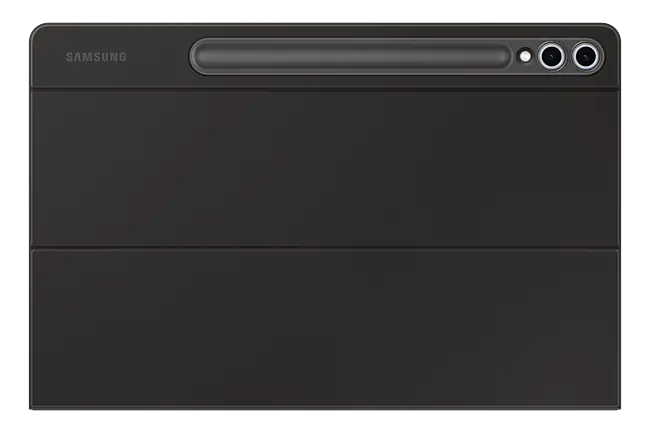Click the center of the S Pen holder
The width and height of the screenshot is (650, 433).
(352, 56)
